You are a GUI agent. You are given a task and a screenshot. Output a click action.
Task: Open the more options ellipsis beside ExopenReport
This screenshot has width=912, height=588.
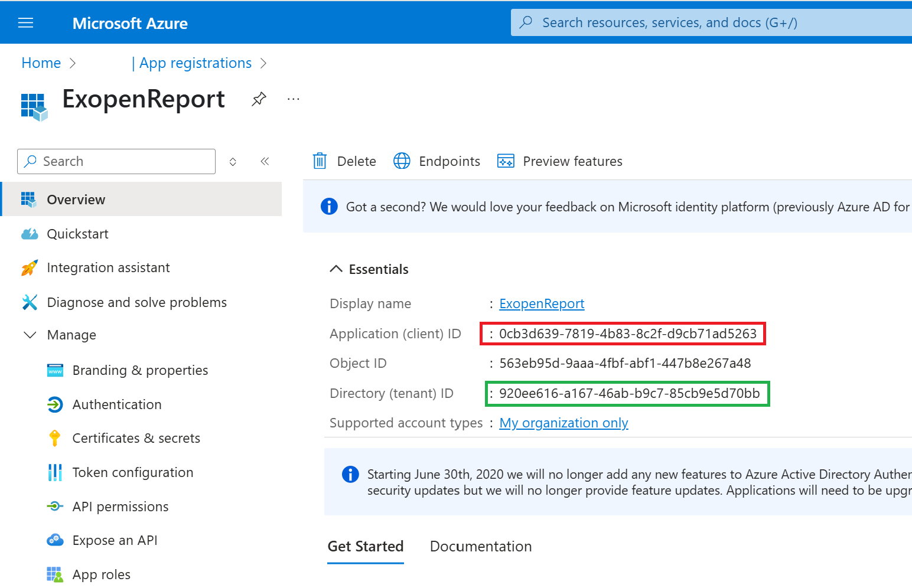[293, 99]
